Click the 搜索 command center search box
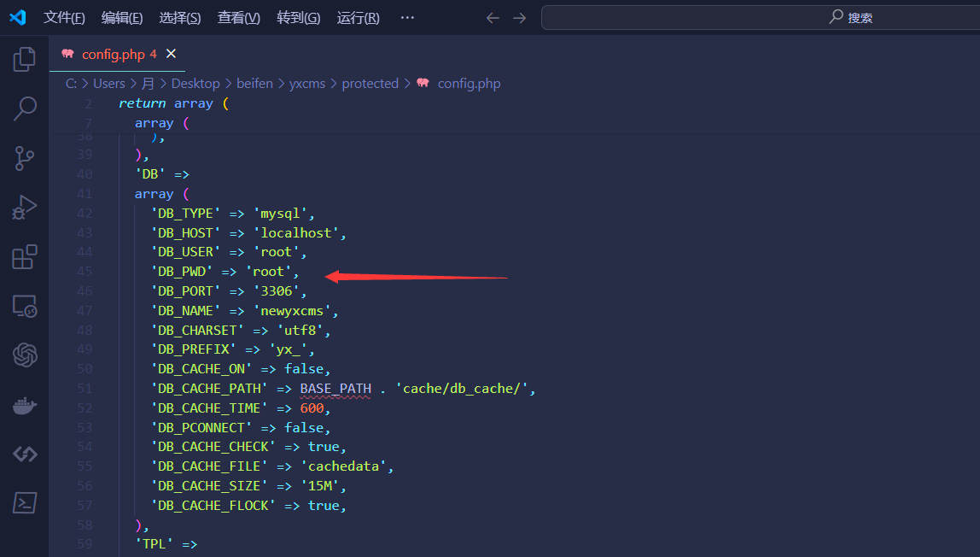Viewport: 980px width, 557px height. point(760,17)
